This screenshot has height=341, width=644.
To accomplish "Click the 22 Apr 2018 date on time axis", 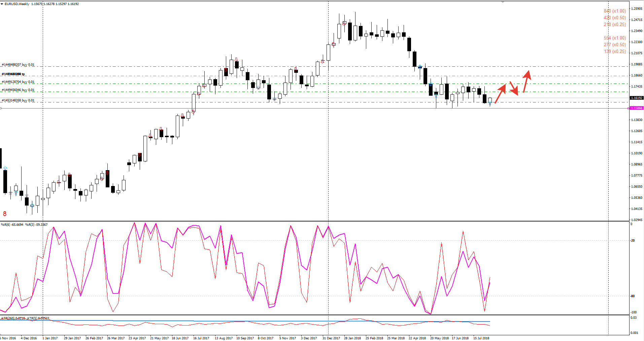I will (x=417, y=338).
